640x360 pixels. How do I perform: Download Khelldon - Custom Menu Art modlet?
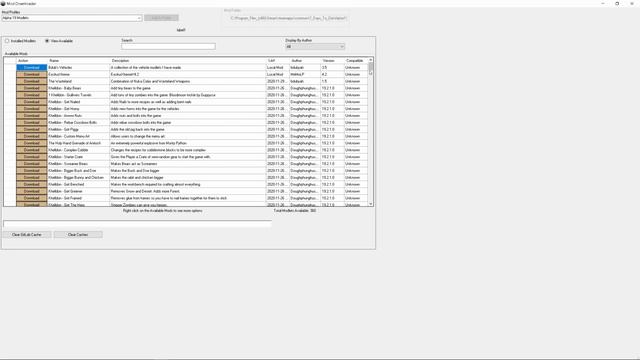32,136
